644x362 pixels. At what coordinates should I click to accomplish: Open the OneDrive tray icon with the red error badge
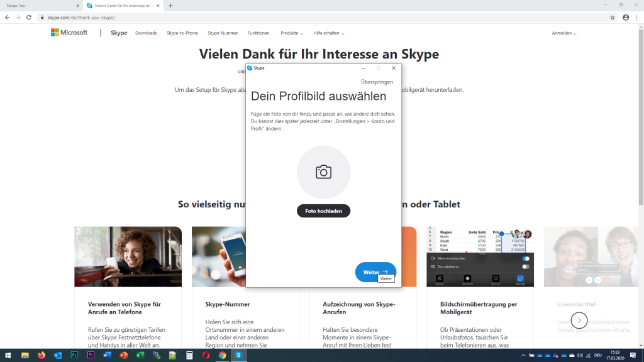[556, 356]
